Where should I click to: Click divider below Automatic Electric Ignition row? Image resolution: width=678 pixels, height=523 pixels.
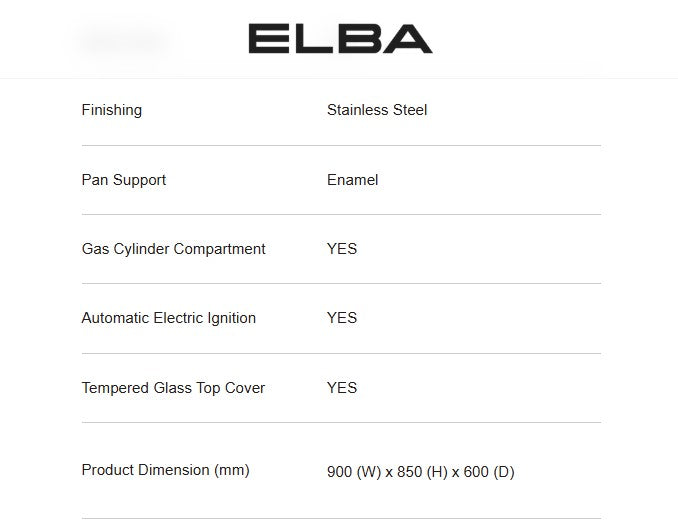(x=341, y=353)
